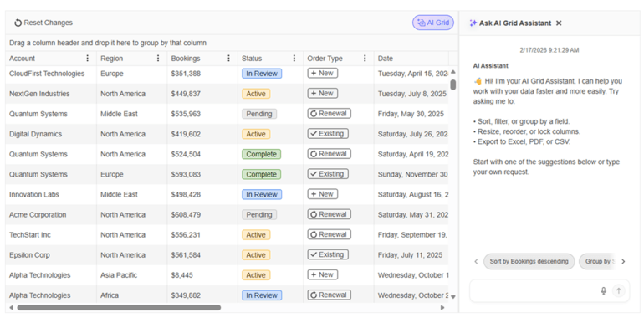Image resolution: width=644 pixels, height=323 pixels.
Task: Click the grid vertical scrollbar down arrow
Action: tap(453, 297)
